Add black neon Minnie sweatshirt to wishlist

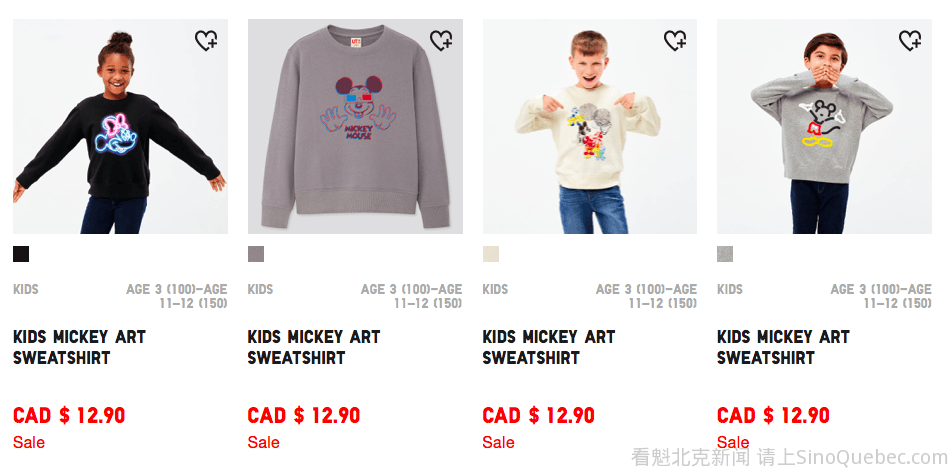(206, 41)
